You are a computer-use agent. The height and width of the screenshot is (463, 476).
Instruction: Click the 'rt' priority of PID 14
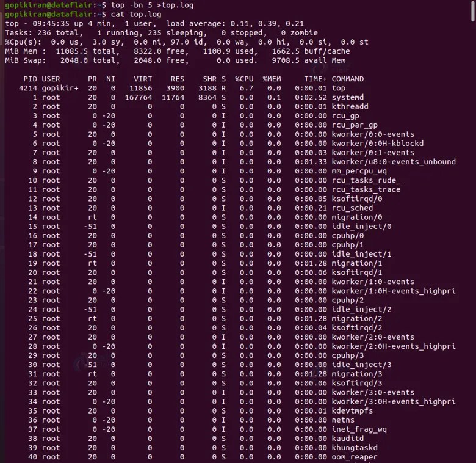tap(92, 217)
